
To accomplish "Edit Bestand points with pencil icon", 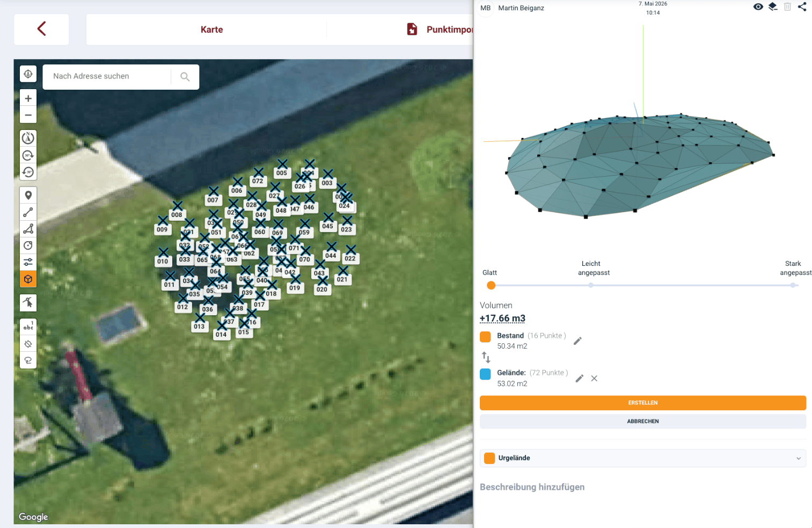I will 577,341.
